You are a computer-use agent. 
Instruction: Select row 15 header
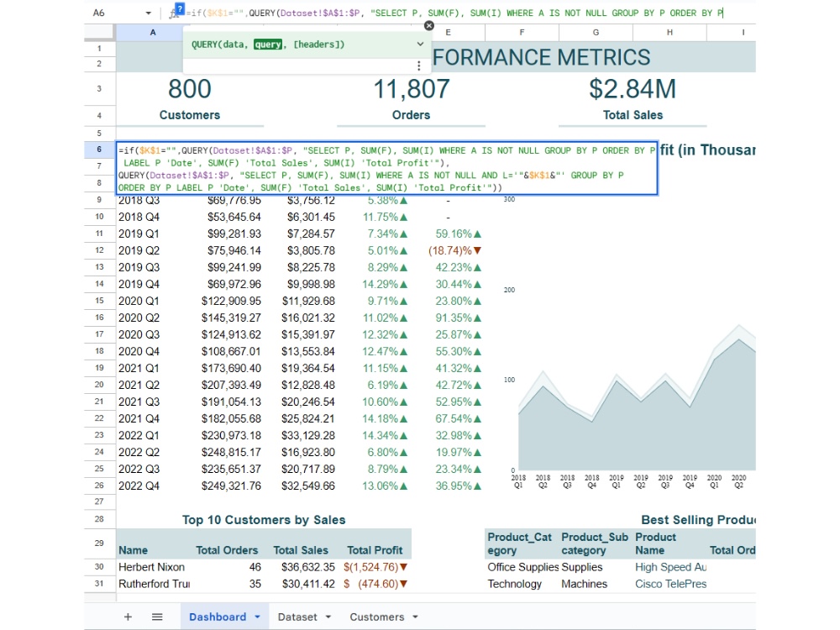pyautogui.click(x=99, y=301)
